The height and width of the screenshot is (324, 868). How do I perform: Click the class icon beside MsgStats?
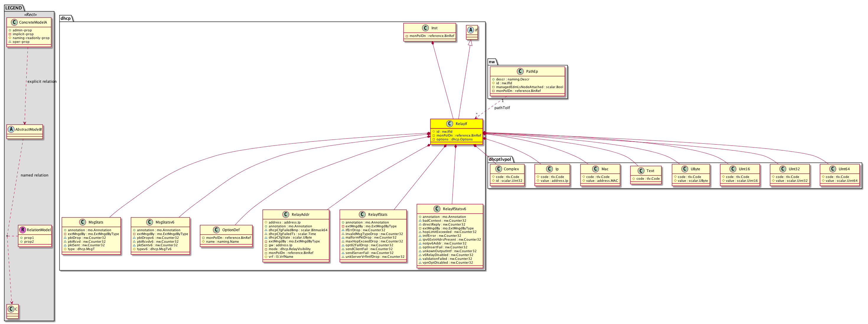[x=82, y=222]
